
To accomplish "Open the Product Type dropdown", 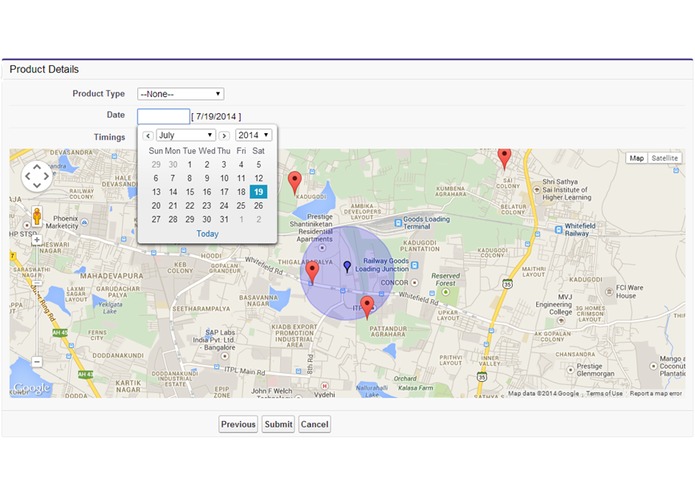I will (x=180, y=94).
